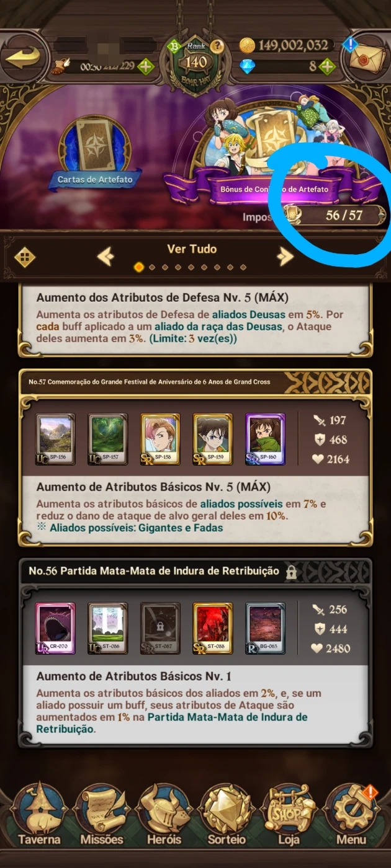Open the grid filter icon
The height and width of the screenshot is (868, 391).
24,256
